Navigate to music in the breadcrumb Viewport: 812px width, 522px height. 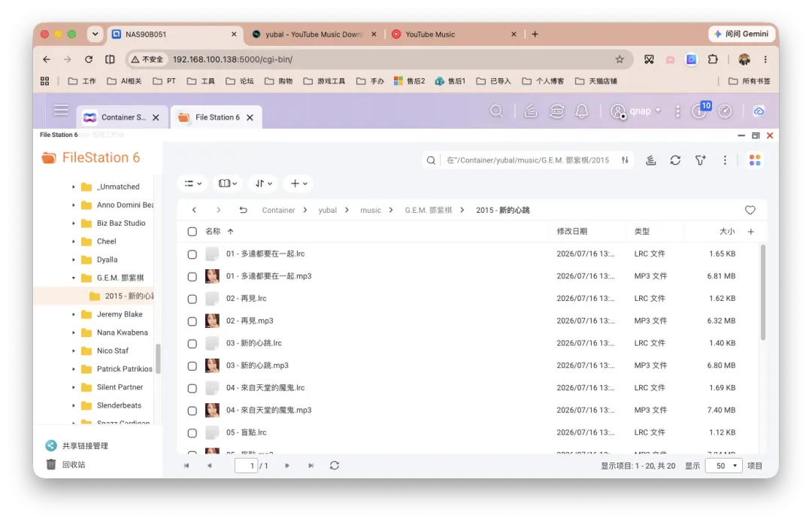coord(370,211)
